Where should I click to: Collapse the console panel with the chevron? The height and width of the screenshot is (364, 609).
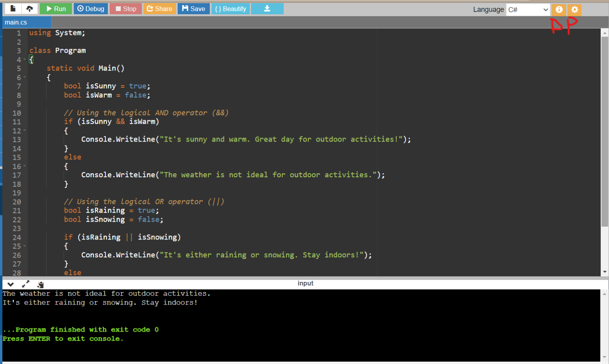click(x=10, y=284)
